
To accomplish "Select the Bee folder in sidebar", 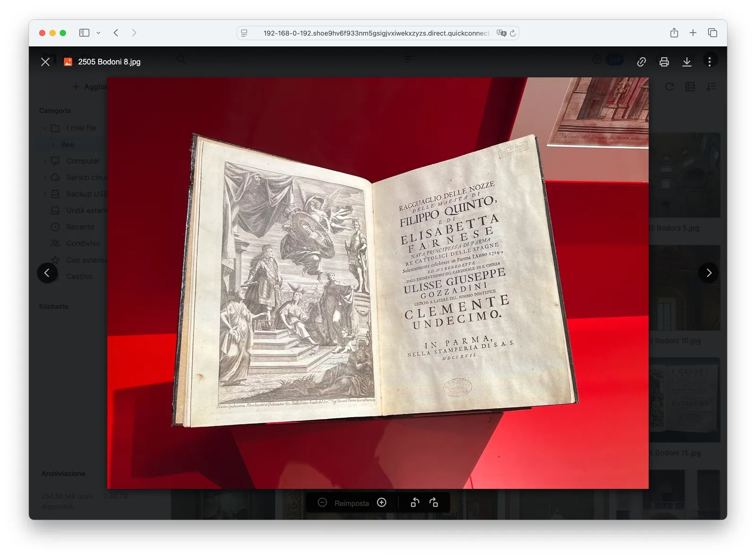I will click(68, 145).
